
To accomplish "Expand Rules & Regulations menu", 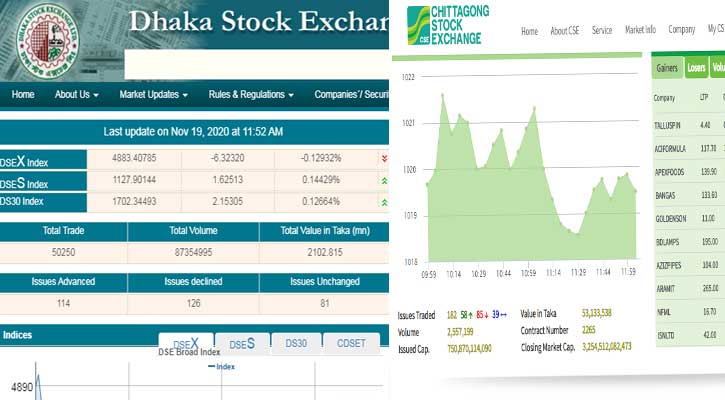I will click(250, 95).
